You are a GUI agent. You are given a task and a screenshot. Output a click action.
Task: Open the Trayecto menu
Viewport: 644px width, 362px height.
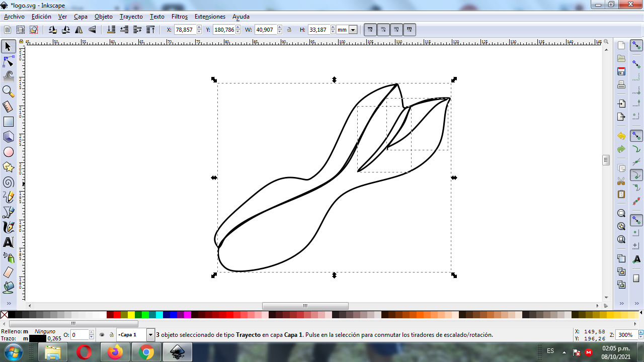(x=131, y=17)
